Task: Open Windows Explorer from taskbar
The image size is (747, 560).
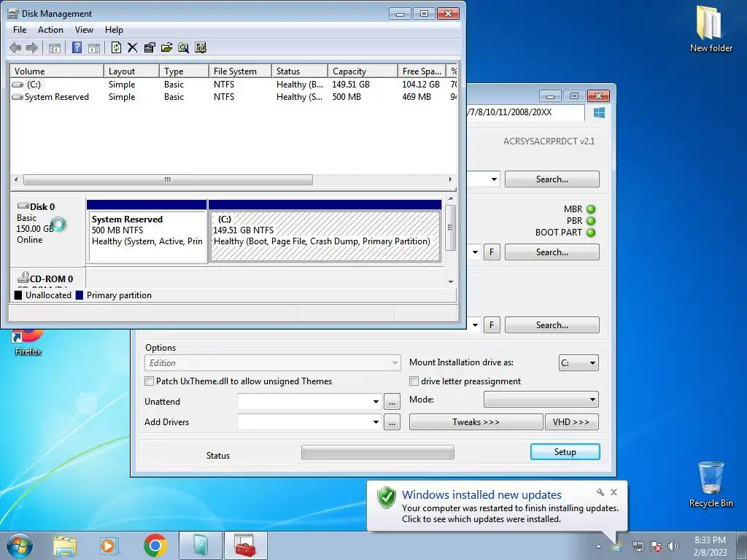Action: tap(65, 546)
